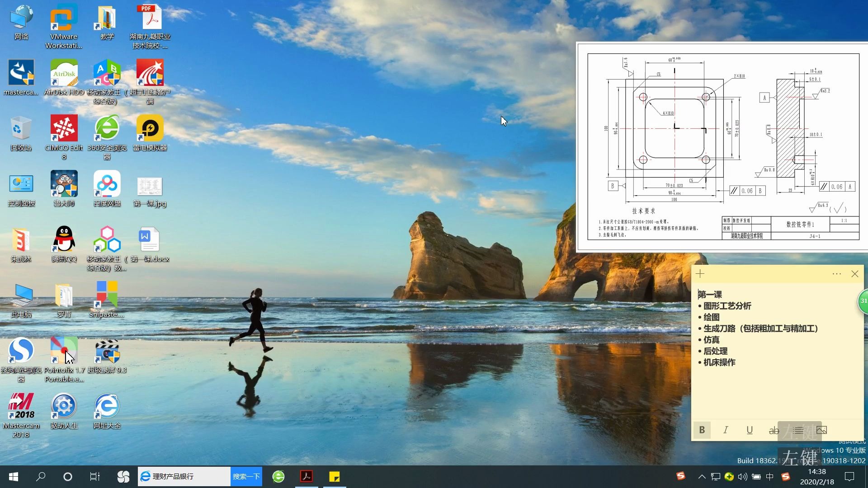Launch VMware Workstation shortcut
Screen dimensions: 868x488
[64, 26]
